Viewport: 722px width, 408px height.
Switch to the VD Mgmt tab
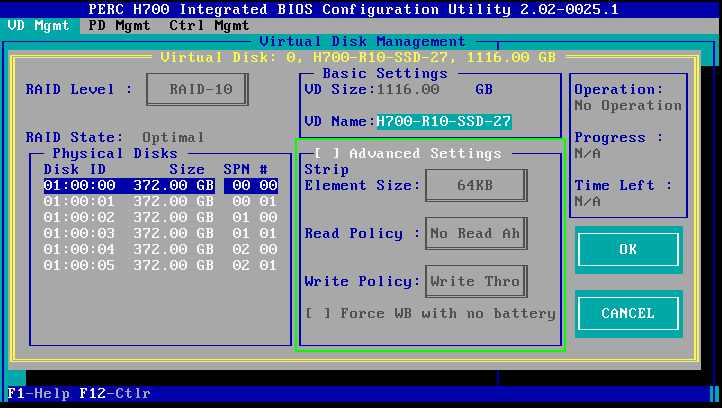(x=39, y=25)
